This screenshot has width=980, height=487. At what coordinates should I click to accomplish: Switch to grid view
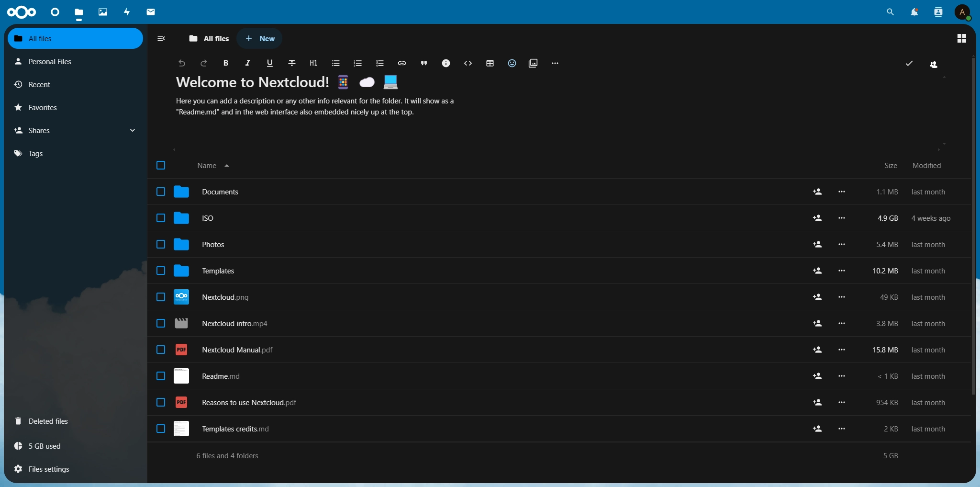(962, 38)
